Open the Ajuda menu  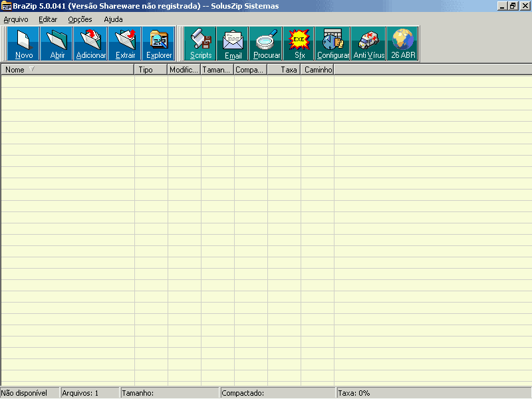coord(113,19)
